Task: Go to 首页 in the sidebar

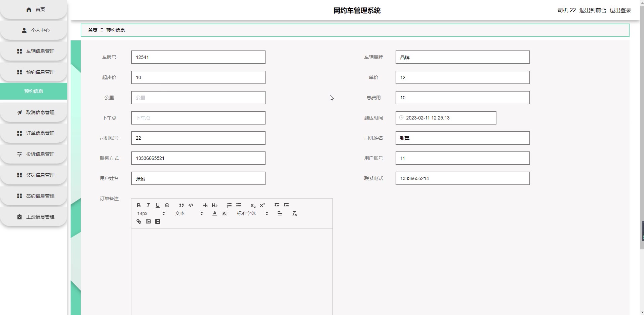Action: [34, 9]
